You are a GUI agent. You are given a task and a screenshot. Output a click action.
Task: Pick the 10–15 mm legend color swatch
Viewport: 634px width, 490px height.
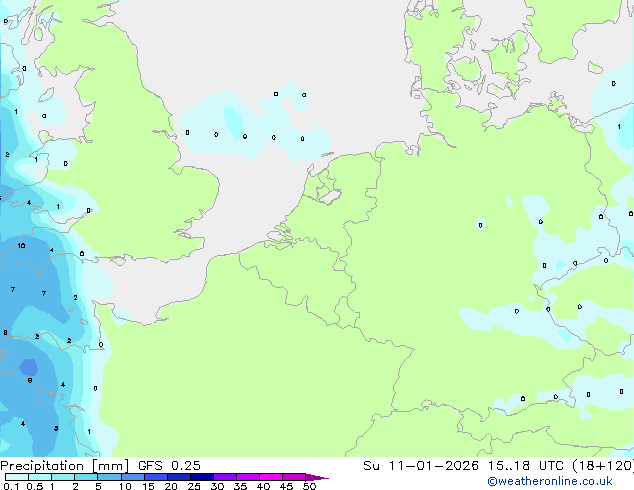[x=133, y=477]
